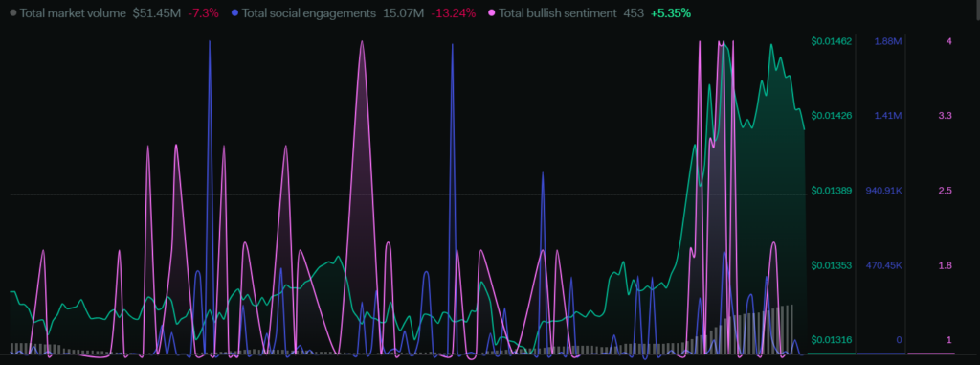Click the $0.01462 price axis label

[832, 41]
